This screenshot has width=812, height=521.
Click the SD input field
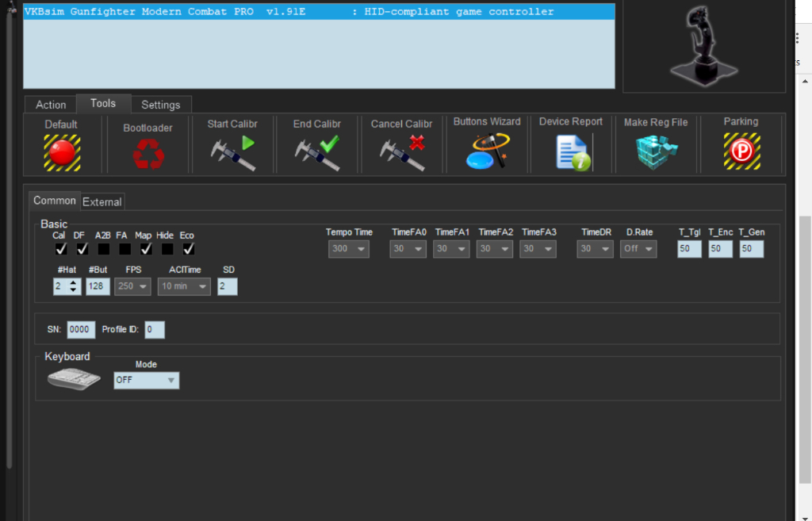point(228,286)
